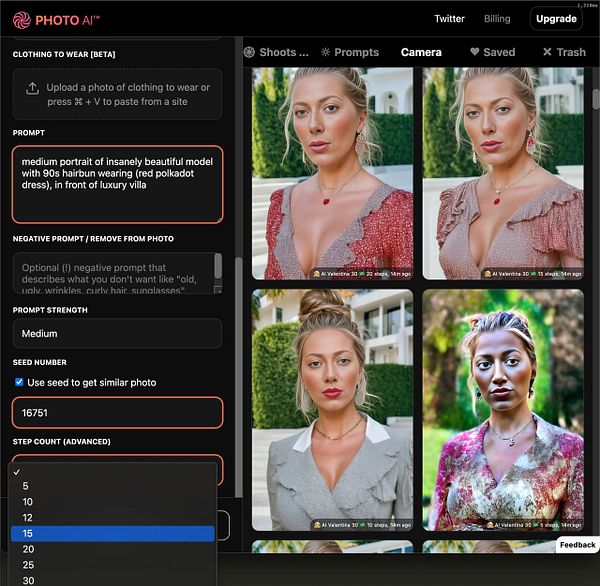Click the upload arrow icon in clothing box
The width and height of the screenshot is (600, 586).
[32, 88]
